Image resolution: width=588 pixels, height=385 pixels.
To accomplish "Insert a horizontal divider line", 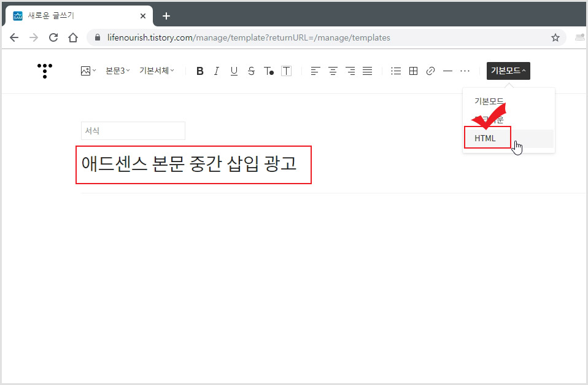I will pyautogui.click(x=447, y=71).
